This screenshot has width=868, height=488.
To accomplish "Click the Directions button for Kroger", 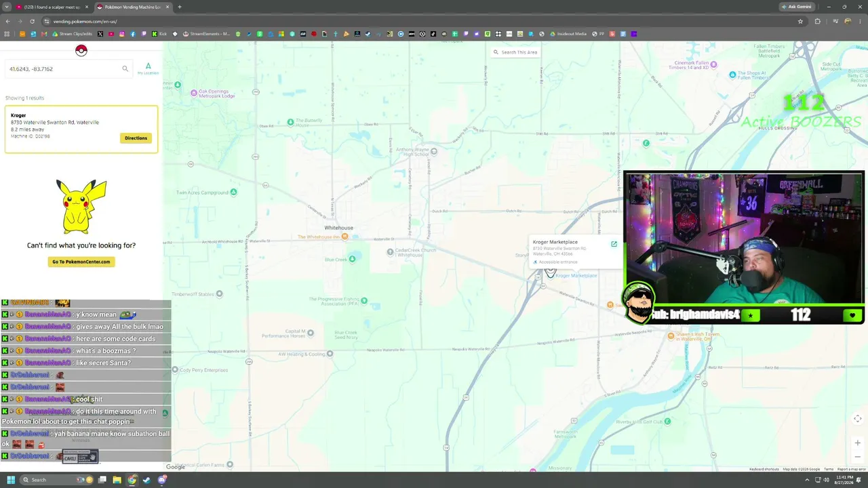I will 136,138.
